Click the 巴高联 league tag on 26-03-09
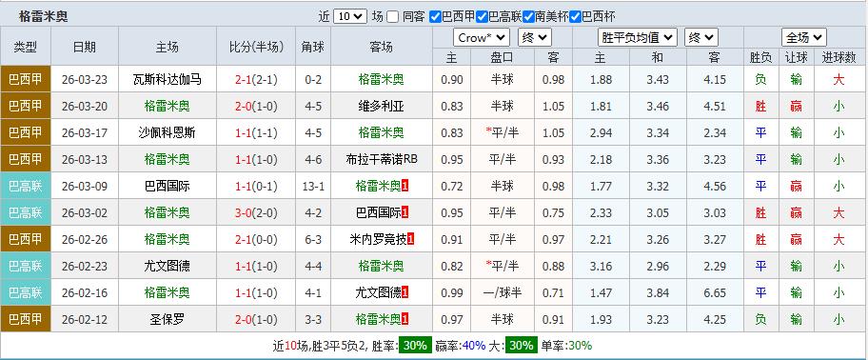The width and height of the screenshot is (868, 360). point(26,186)
